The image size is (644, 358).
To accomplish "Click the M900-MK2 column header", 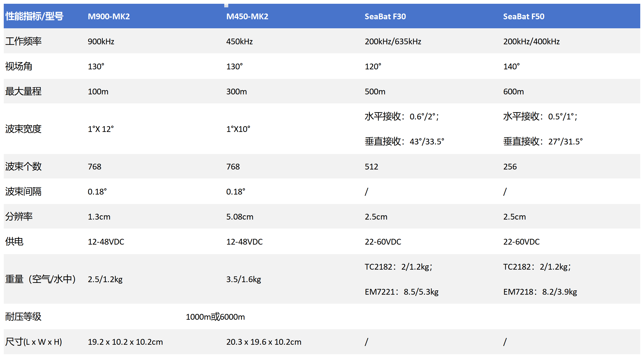I will (x=109, y=17).
